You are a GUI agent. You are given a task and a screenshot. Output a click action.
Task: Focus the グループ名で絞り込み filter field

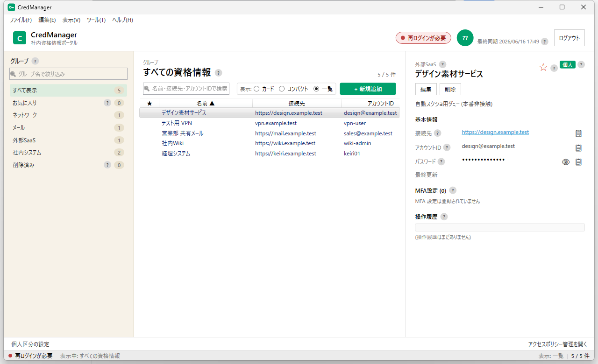click(68, 74)
